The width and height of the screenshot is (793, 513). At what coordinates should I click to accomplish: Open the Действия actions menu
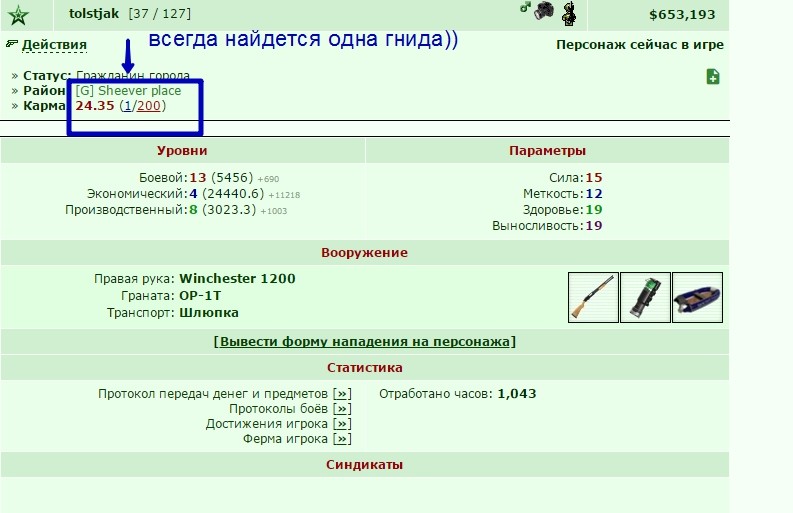tap(54, 45)
